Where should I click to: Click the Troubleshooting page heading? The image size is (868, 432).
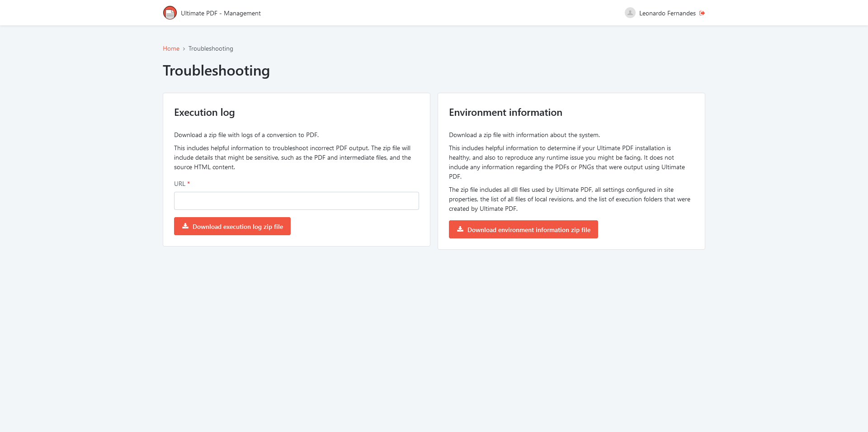pos(216,71)
